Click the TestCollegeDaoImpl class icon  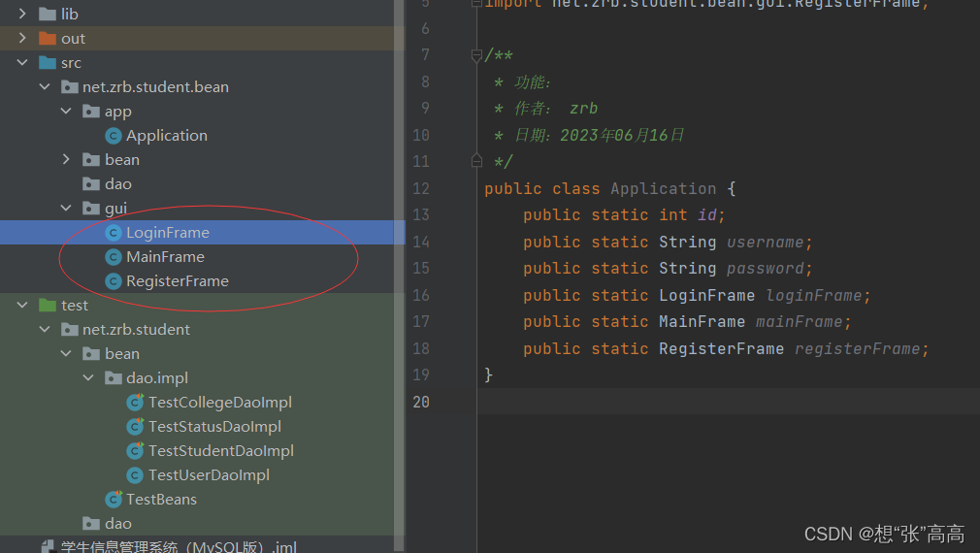point(135,403)
